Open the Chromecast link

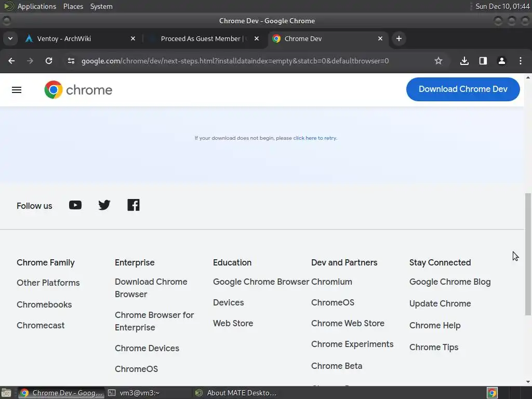click(41, 325)
